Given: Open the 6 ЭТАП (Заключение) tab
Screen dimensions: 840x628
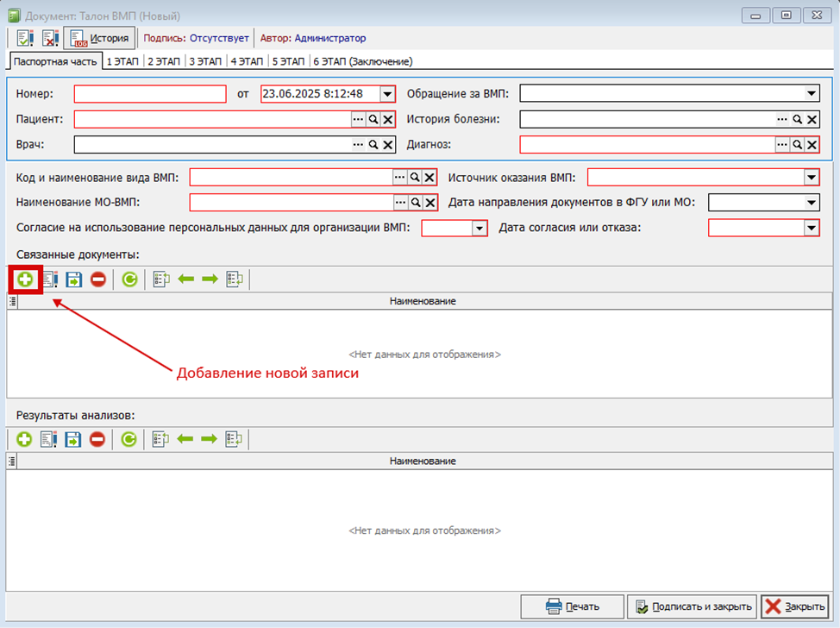Looking at the screenshot, I should (x=362, y=61).
